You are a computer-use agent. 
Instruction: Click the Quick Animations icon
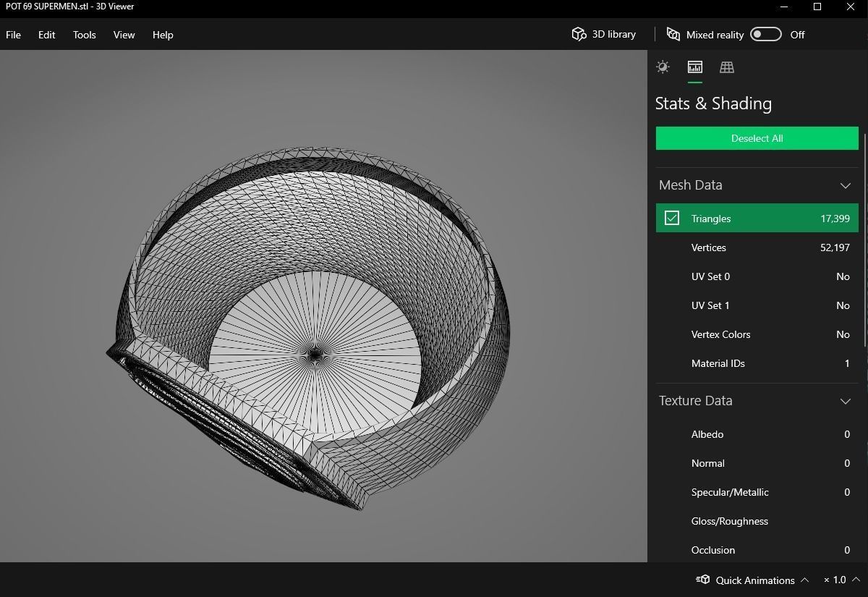pyautogui.click(x=703, y=580)
